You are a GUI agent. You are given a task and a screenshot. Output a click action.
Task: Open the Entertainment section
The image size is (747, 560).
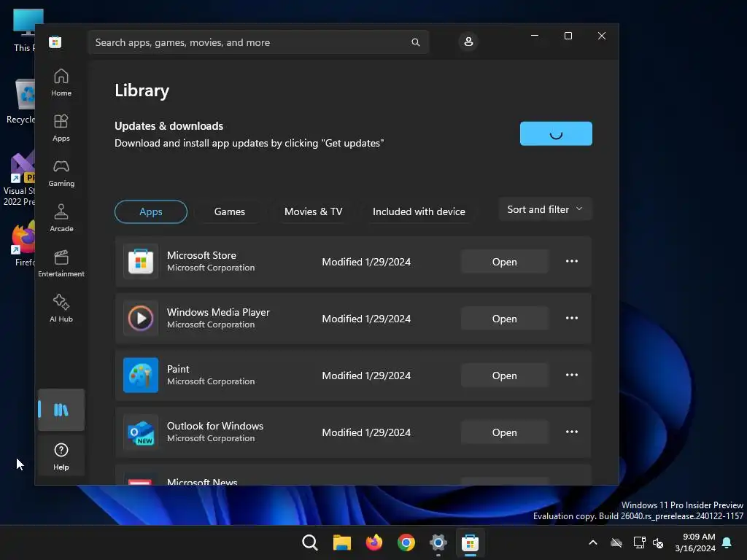tap(61, 263)
